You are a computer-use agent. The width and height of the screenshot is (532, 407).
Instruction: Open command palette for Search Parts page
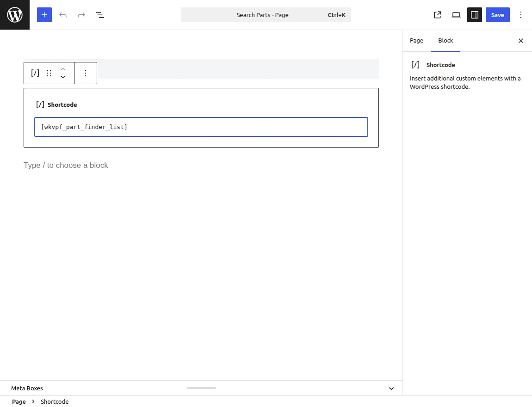point(266,15)
